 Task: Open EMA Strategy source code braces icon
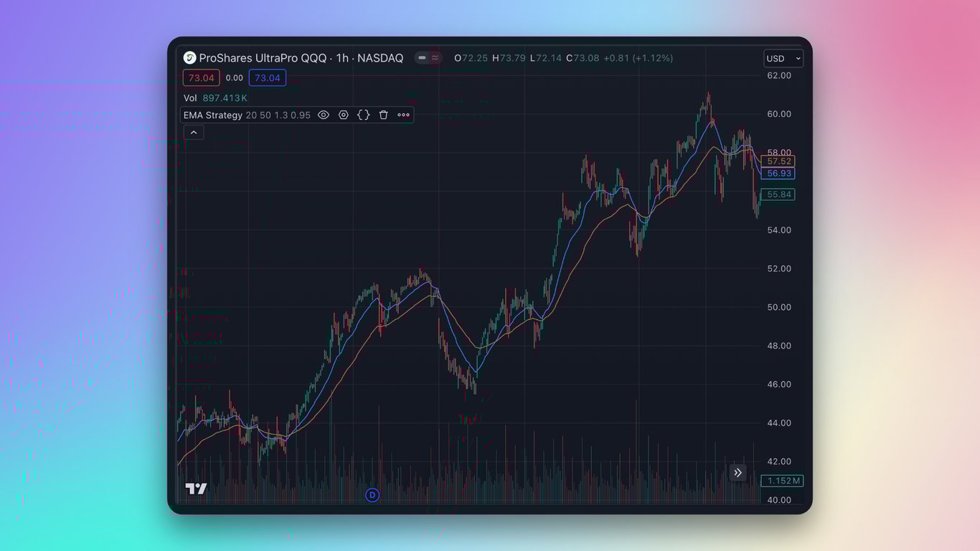point(364,115)
